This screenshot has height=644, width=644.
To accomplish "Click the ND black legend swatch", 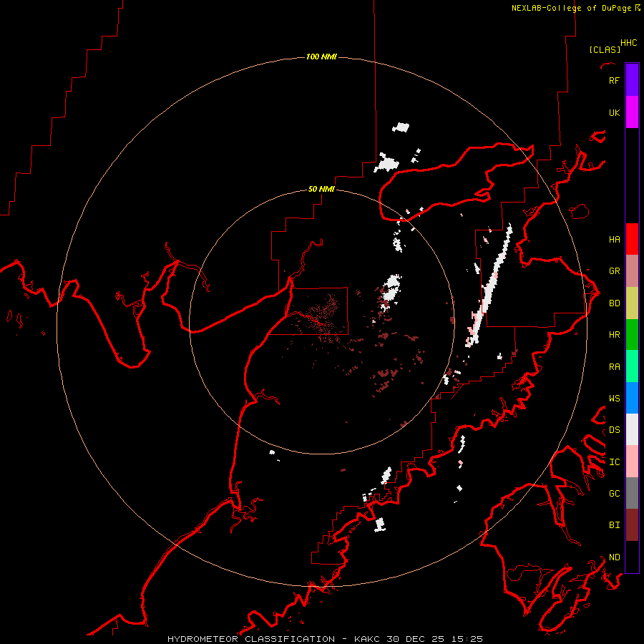I will pos(632,557).
